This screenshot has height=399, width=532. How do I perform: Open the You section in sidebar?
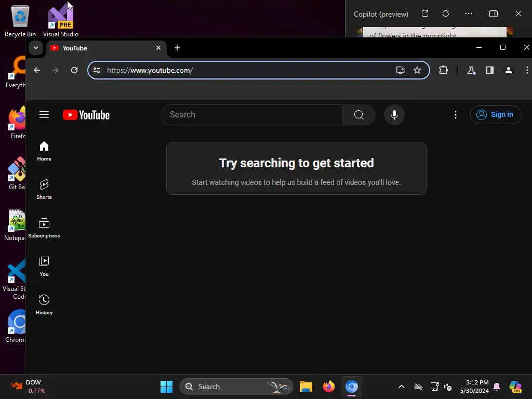[x=44, y=267]
